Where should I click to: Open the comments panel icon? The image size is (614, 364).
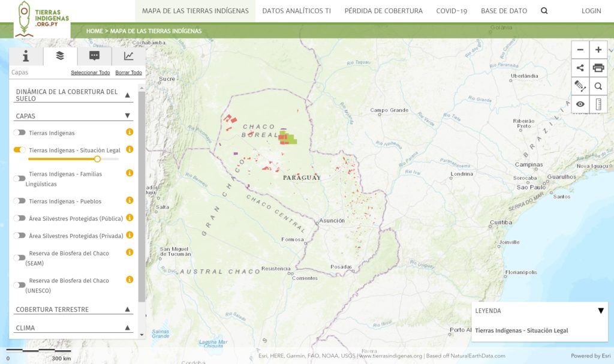[93, 56]
